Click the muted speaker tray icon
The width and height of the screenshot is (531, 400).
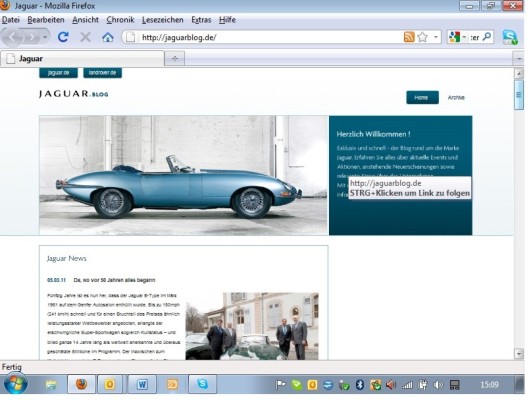391,385
